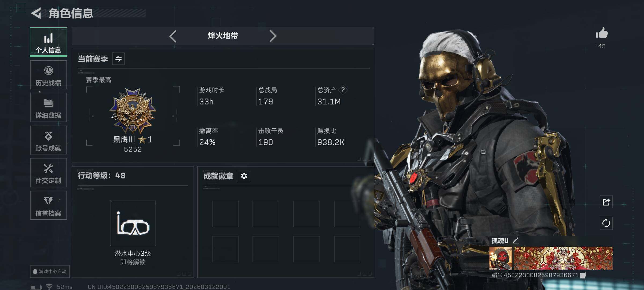Select the 历史战绩 tab
Viewport: 644px width, 290px height.
click(x=48, y=75)
